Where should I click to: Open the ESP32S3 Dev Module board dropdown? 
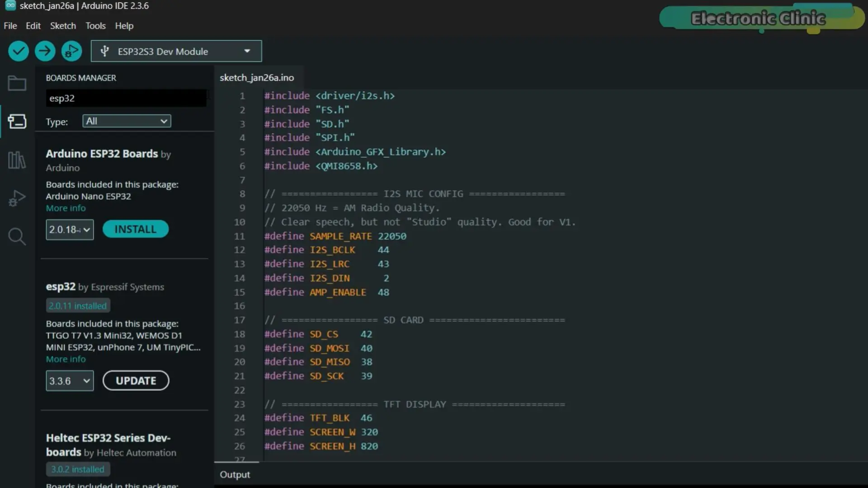[176, 51]
